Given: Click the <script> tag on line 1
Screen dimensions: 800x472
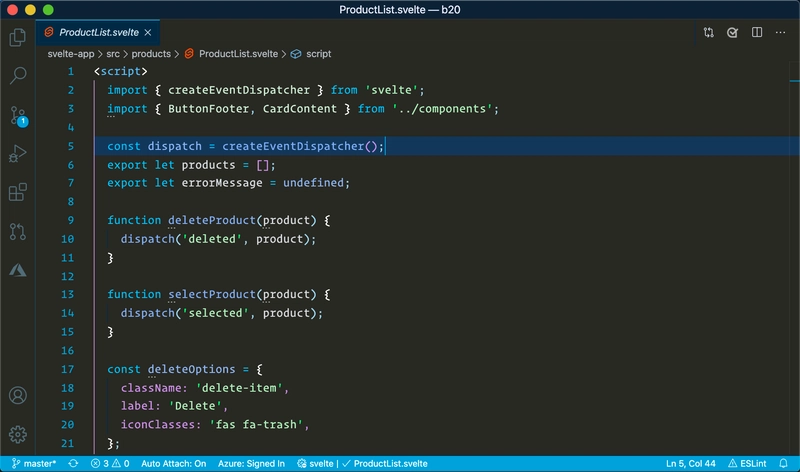Looking at the screenshot, I should [120, 71].
